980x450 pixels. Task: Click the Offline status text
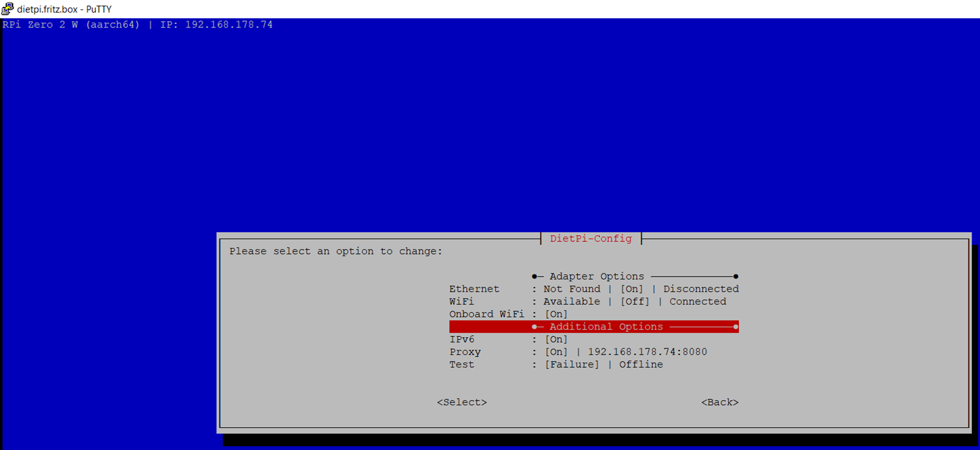click(x=641, y=365)
